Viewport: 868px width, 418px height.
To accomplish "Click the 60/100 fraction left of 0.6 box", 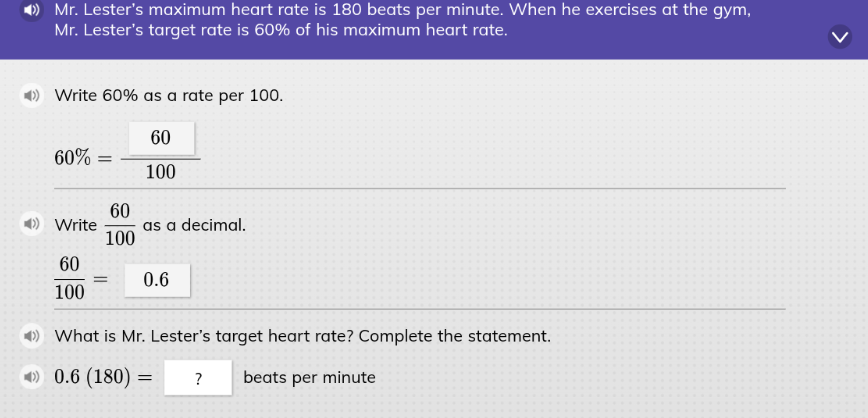I will click(70, 278).
